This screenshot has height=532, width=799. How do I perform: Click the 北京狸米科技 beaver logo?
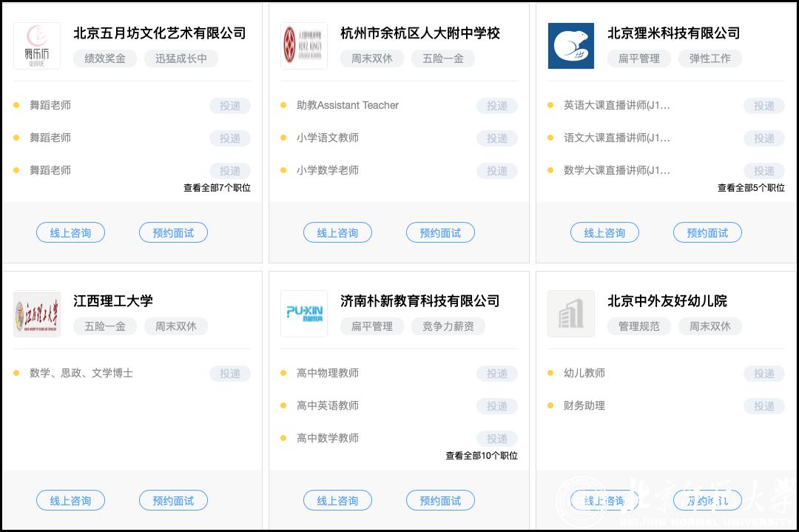(571, 46)
